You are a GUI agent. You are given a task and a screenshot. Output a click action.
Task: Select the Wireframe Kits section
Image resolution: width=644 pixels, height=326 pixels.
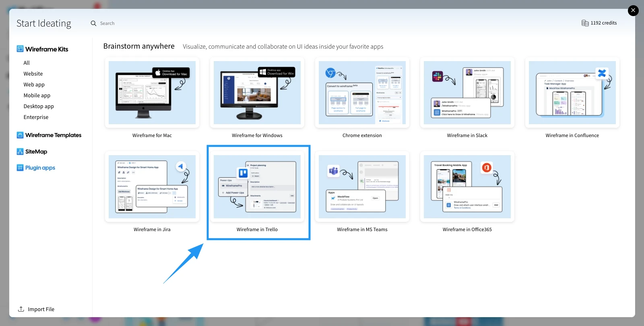click(47, 49)
